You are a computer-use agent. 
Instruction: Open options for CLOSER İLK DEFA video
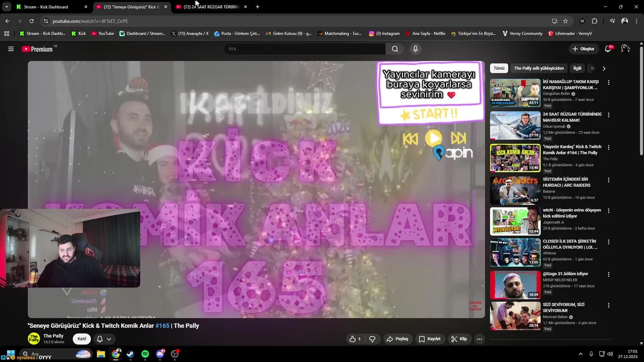[x=608, y=242]
